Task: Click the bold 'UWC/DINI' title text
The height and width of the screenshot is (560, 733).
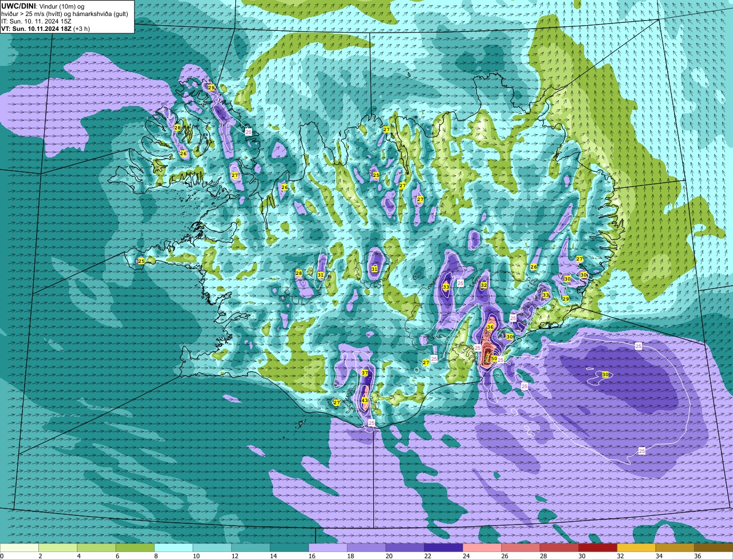Action: point(18,6)
